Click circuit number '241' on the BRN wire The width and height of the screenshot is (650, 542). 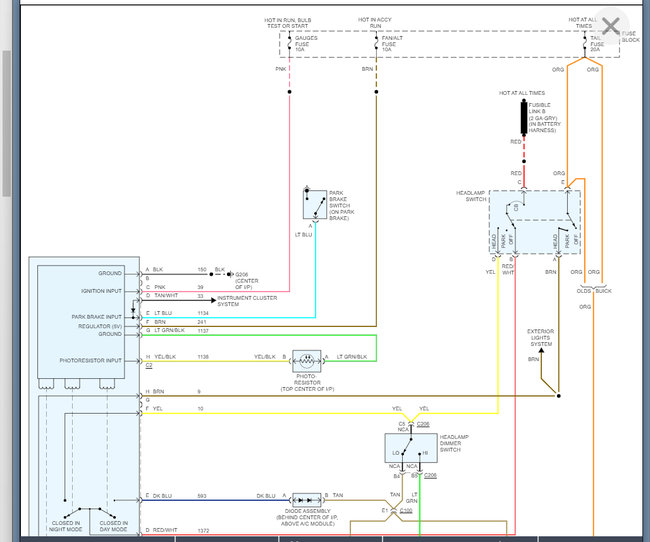(202, 322)
